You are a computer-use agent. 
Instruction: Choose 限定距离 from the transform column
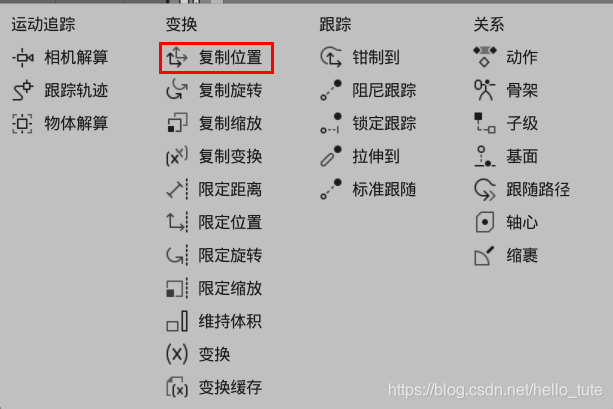[x=214, y=190]
